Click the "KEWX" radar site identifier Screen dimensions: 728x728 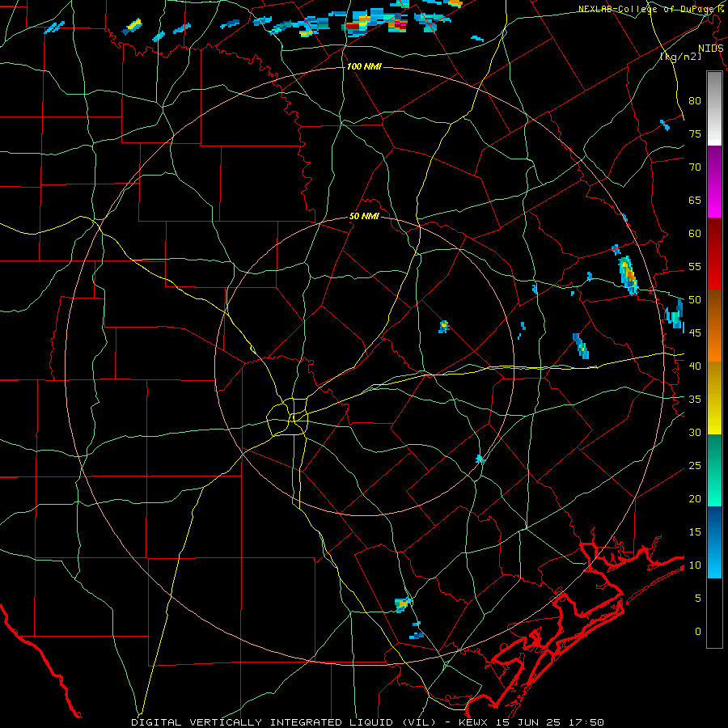pyautogui.click(x=474, y=722)
